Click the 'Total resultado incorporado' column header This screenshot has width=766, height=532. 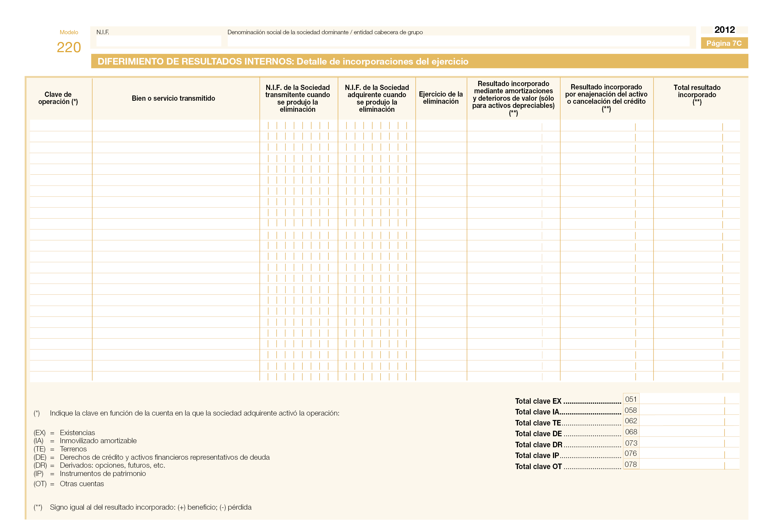click(697, 95)
